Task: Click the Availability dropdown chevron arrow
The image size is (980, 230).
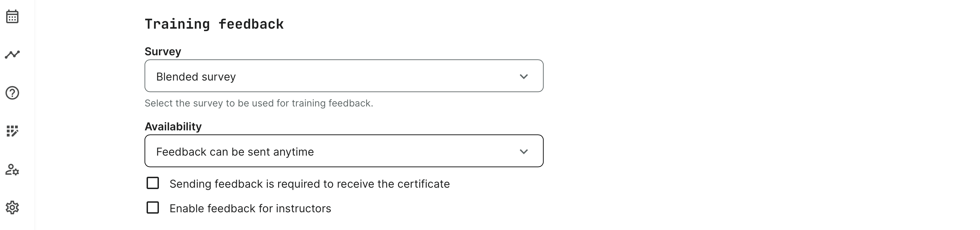Action: pos(523,152)
